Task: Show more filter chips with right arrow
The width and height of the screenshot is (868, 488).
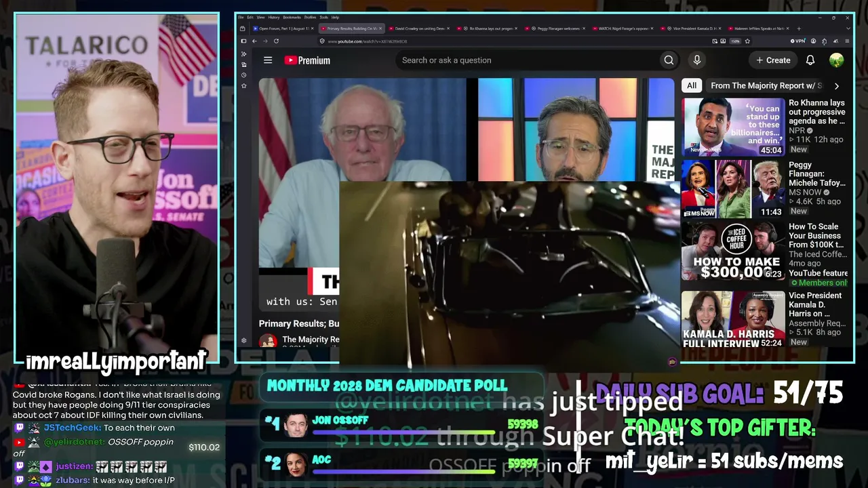Action: [x=836, y=86]
